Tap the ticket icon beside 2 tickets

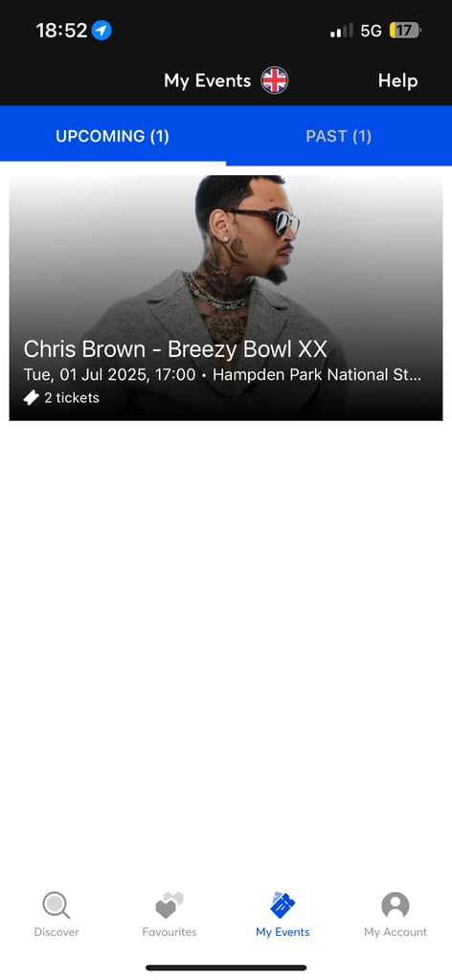coord(32,397)
